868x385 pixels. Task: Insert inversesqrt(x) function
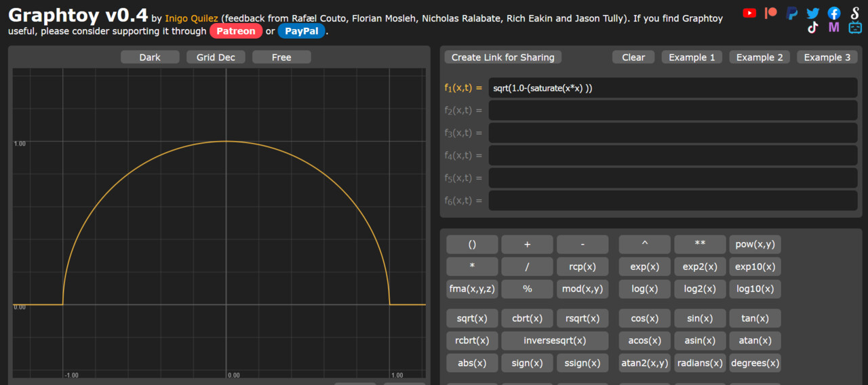(555, 340)
